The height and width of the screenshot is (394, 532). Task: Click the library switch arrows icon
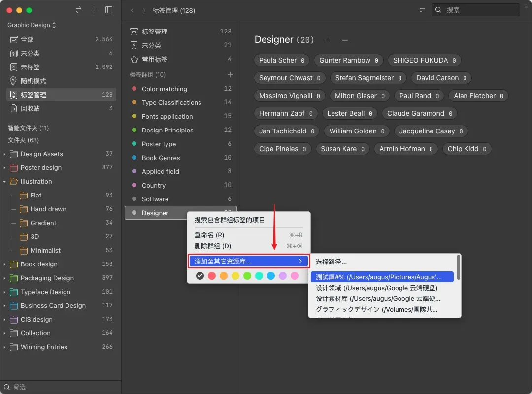coord(78,10)
